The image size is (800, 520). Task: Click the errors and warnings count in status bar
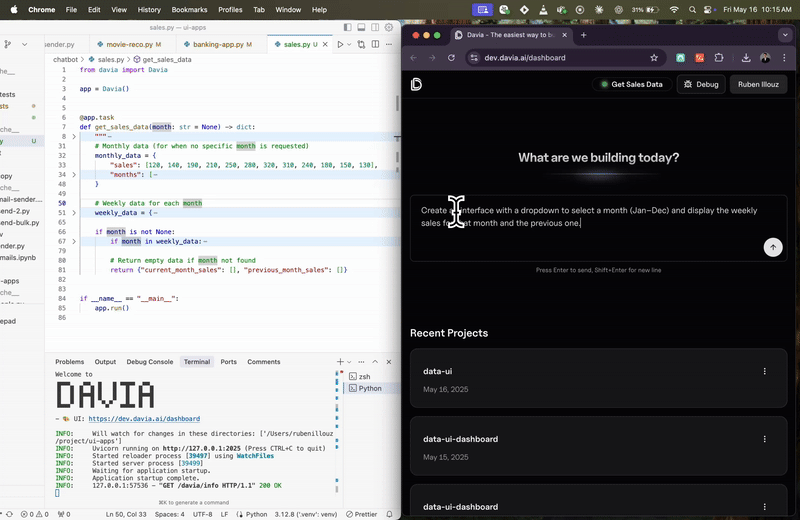[35, 514]
